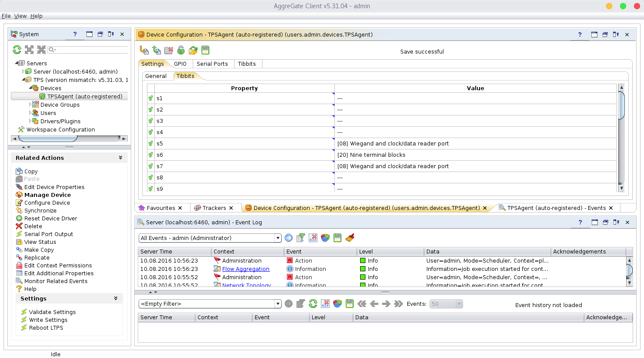644x358 pixels.
Task: Expand the Device Groups node
Action: click(x=30, y=105)
